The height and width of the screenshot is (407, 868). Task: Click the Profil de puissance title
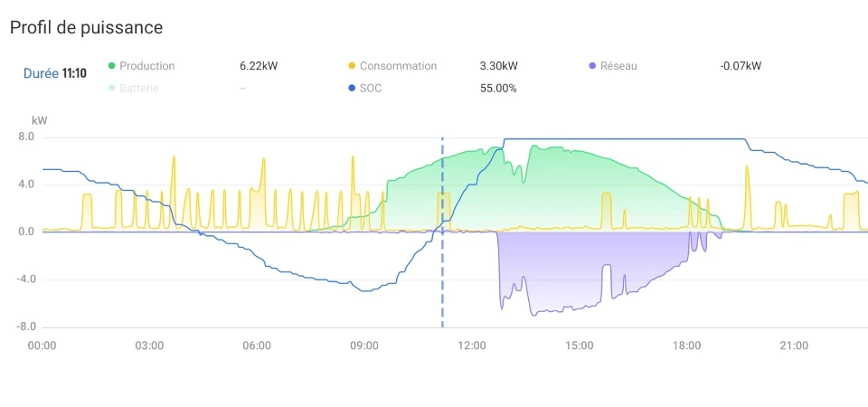[87, 28]
